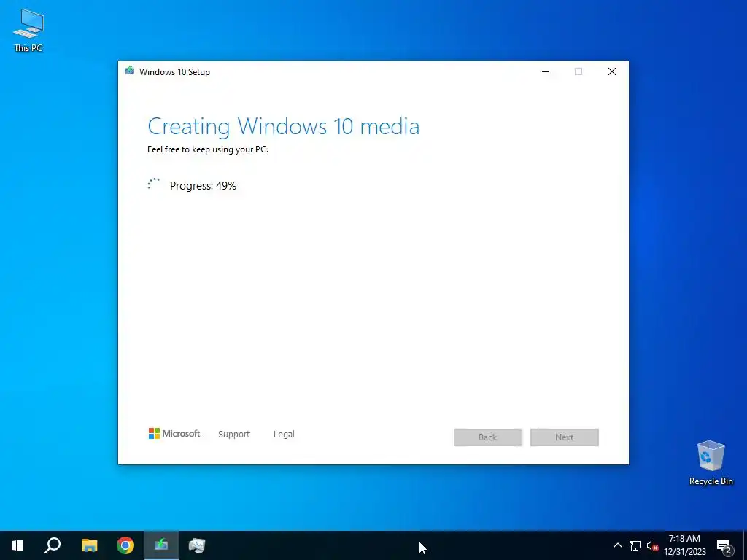
Task: Click the Progress: 49% text
Action: coord(203,186)
